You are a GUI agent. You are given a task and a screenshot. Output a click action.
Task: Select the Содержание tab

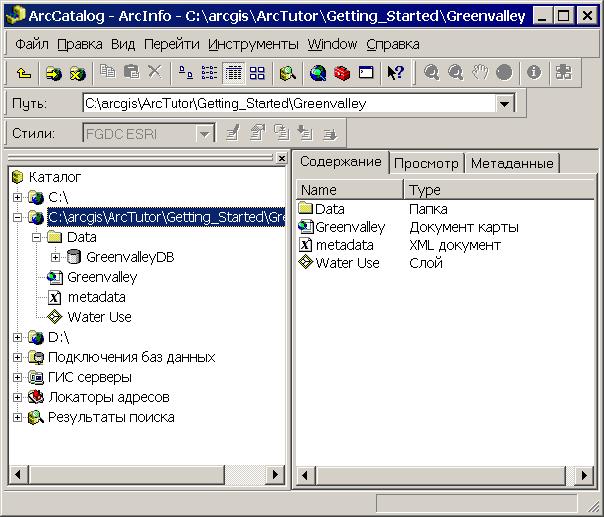coord(341,162)
